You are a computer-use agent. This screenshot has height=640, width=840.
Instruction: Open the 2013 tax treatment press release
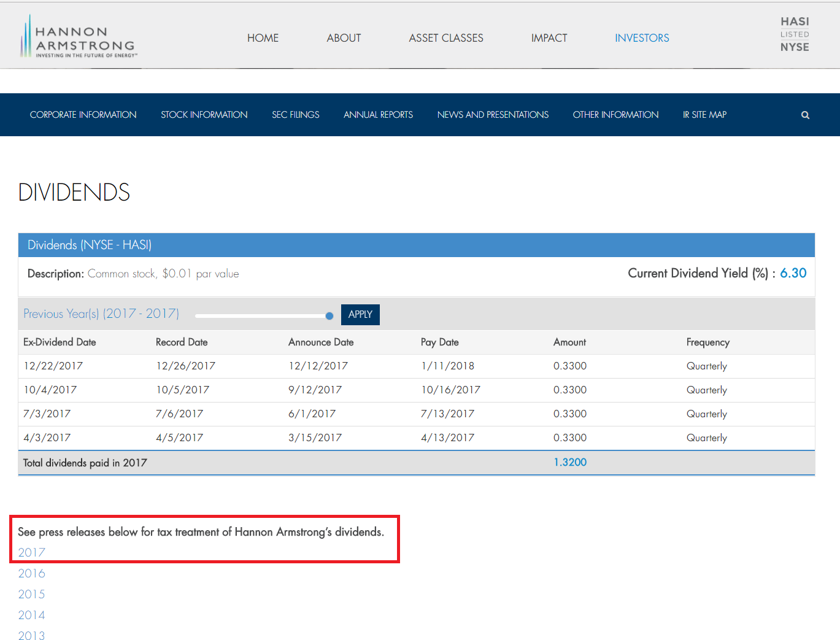pos(31,635)
